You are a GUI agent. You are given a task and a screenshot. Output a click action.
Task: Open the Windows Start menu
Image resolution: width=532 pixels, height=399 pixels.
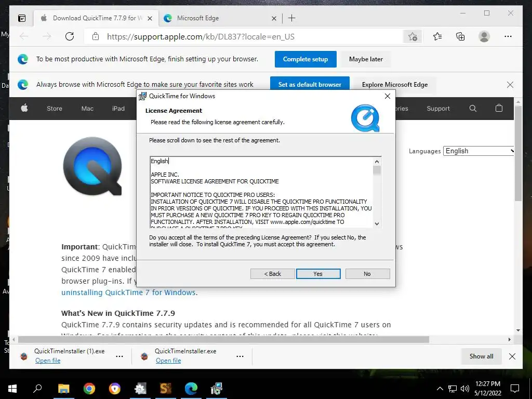pyautogui.click(x=12, y=389)
